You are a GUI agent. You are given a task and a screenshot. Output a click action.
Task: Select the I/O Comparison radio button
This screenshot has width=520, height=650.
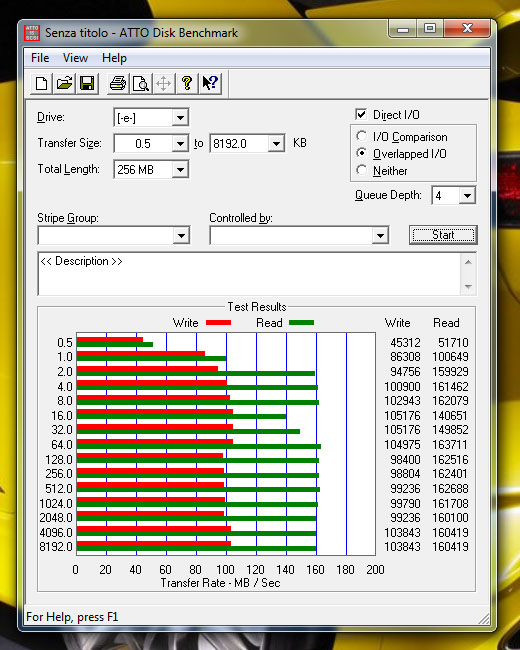coord(362,136)
